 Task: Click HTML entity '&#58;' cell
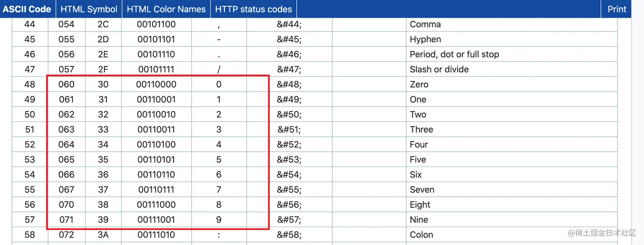pos(289,235)
